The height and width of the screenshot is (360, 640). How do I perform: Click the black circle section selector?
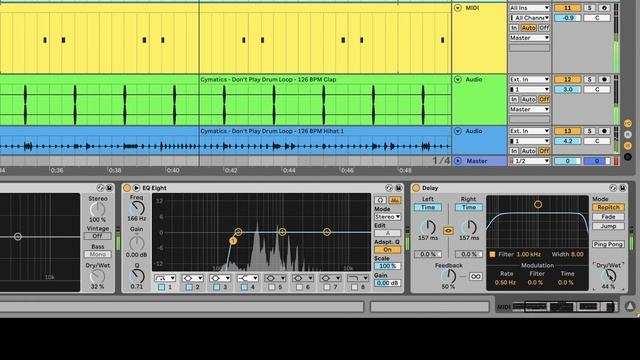coord(628,156)
